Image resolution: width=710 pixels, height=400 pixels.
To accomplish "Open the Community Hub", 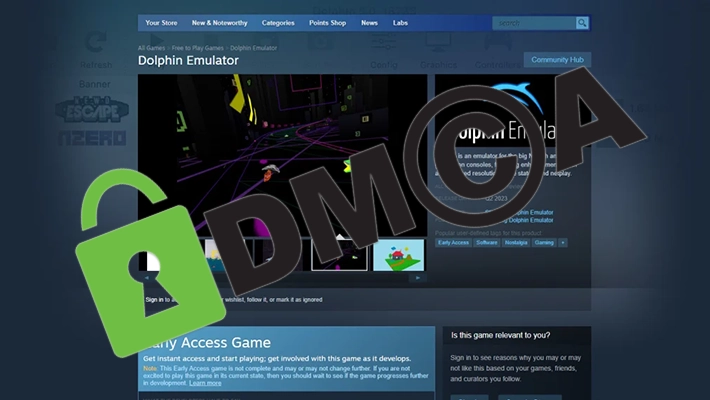I will (x=557, y=59).
